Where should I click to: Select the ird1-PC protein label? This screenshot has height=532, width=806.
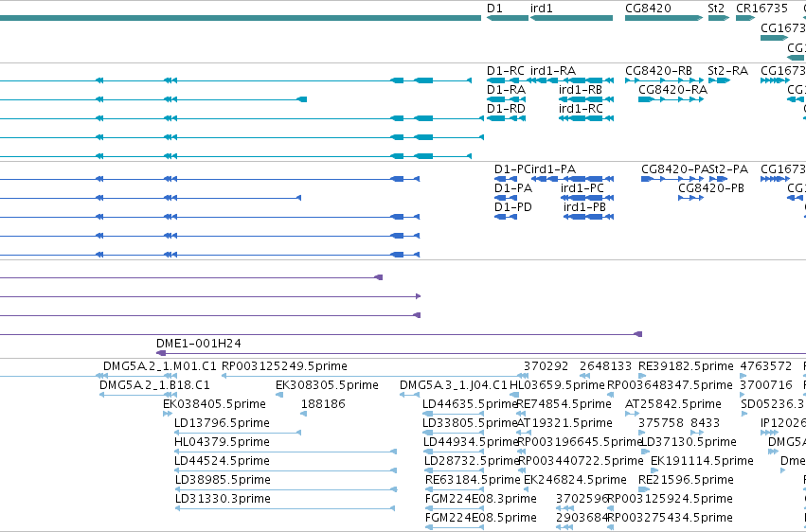(582, 188)
